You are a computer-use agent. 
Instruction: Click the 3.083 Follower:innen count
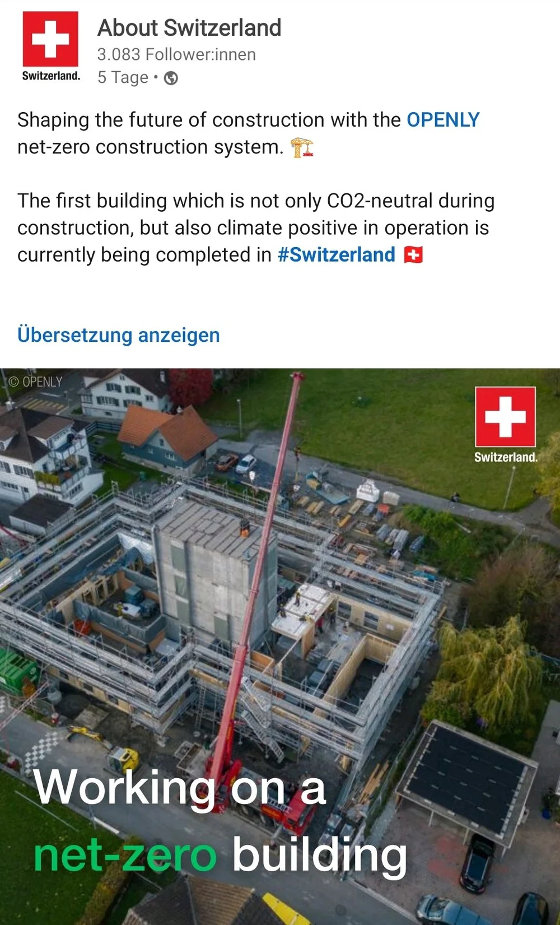tap(176, 54)
